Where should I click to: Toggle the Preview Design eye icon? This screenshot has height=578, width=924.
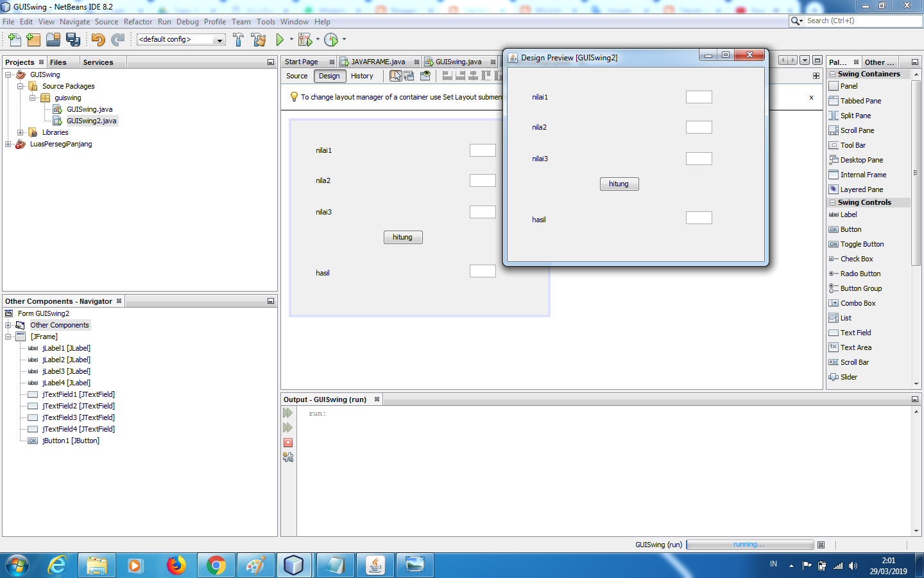[x=425, y=75]
